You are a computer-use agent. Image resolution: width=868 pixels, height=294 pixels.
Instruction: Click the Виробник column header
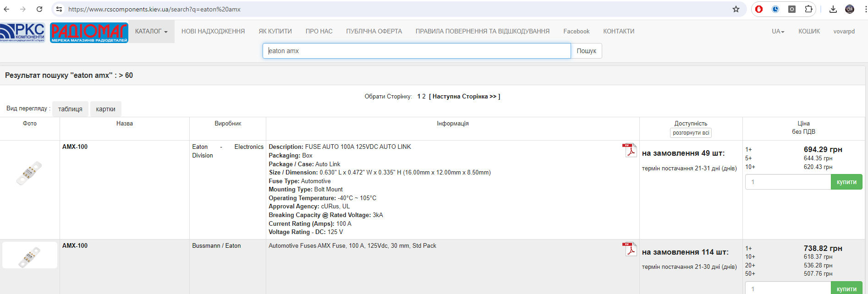[x=228, y=124]
